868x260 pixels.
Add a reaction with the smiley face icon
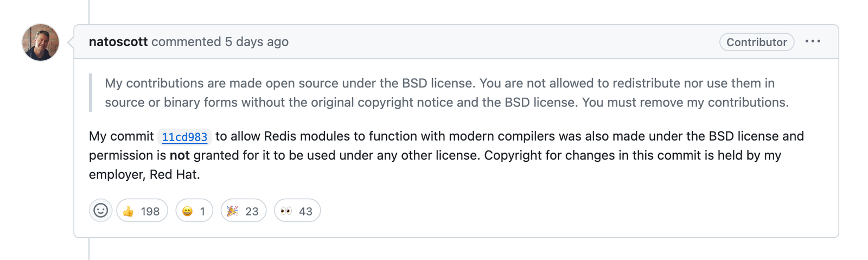(x=100, y=211)
